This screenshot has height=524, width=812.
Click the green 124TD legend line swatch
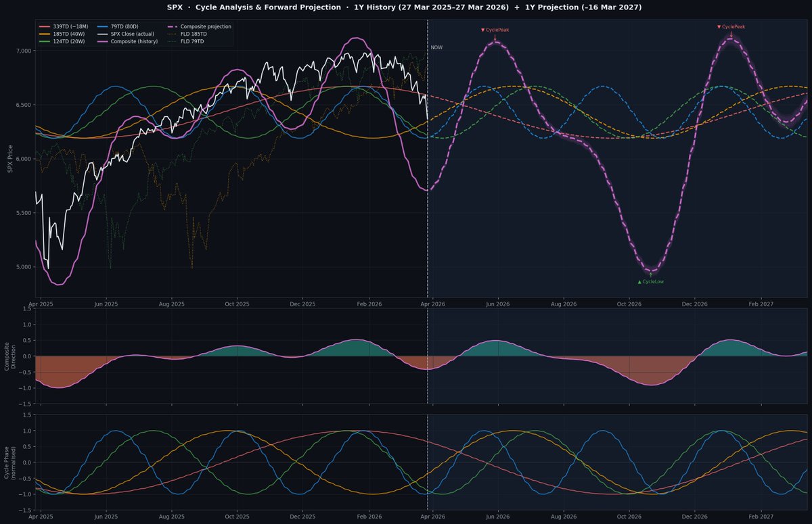44,41
